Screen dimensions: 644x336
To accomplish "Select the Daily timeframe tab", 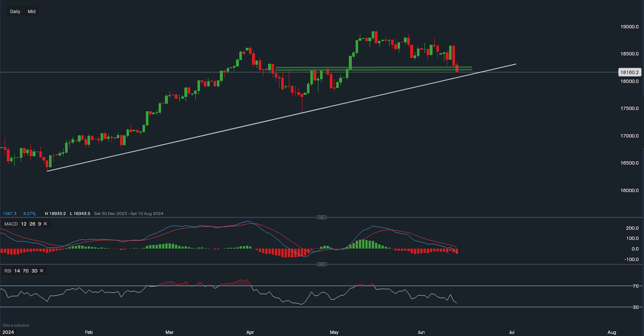I will [15, 11].
